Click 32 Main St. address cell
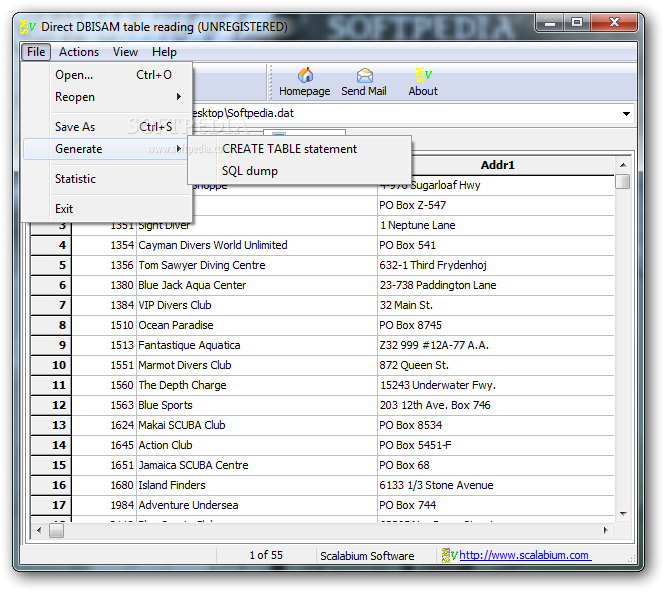 tap(496, 305)
